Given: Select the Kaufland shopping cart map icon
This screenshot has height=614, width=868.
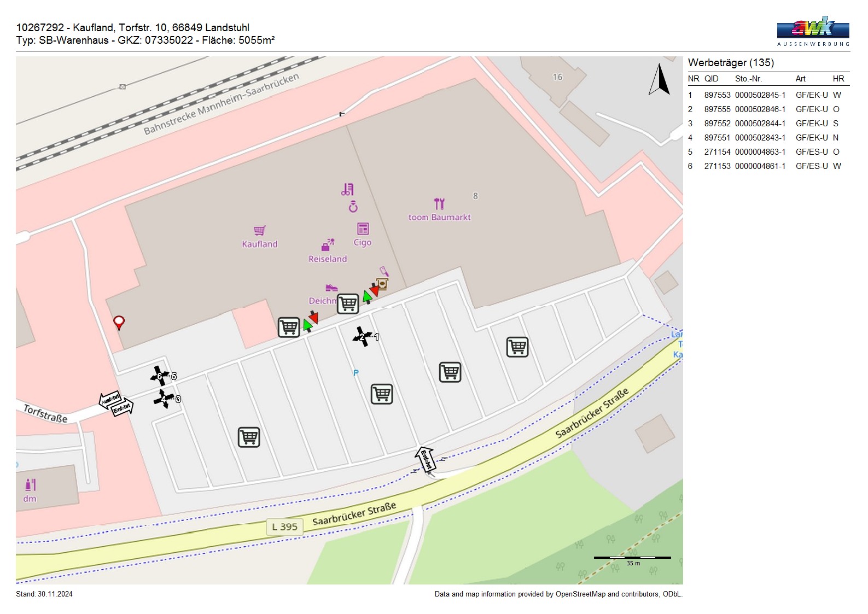Looking at the screenshot, I should coord(260,231).
